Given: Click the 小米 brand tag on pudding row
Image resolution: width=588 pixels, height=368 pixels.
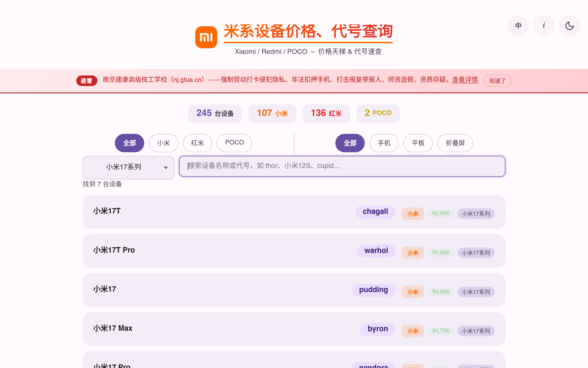Looking at the screenshot, I should coord(413,292).
